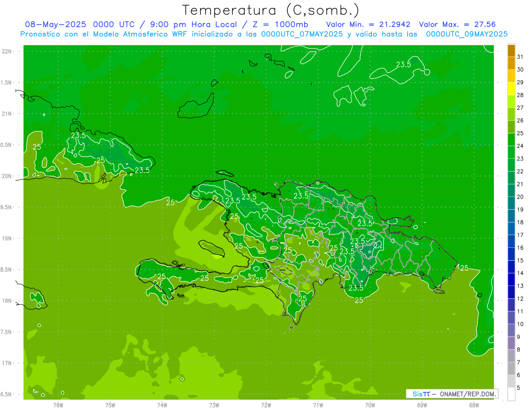Click the '76W' longitude label
The width and height of the screenshot is (532, 411).
(x=58, y=405)
